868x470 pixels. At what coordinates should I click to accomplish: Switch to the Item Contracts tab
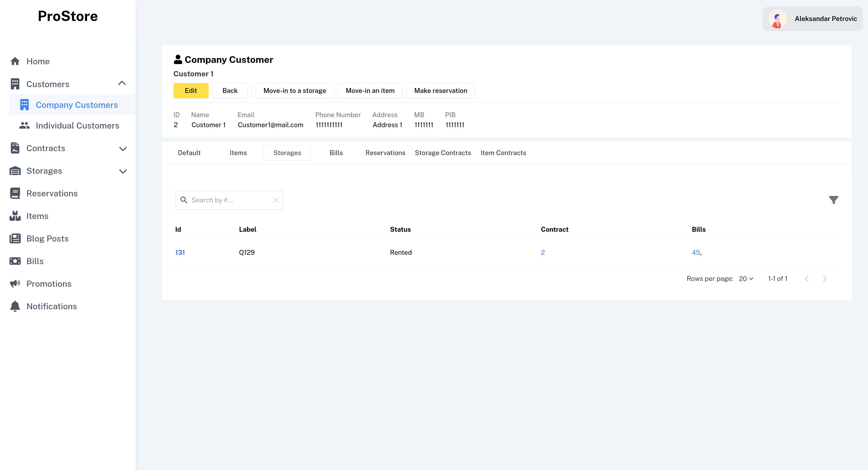(503, 153)
